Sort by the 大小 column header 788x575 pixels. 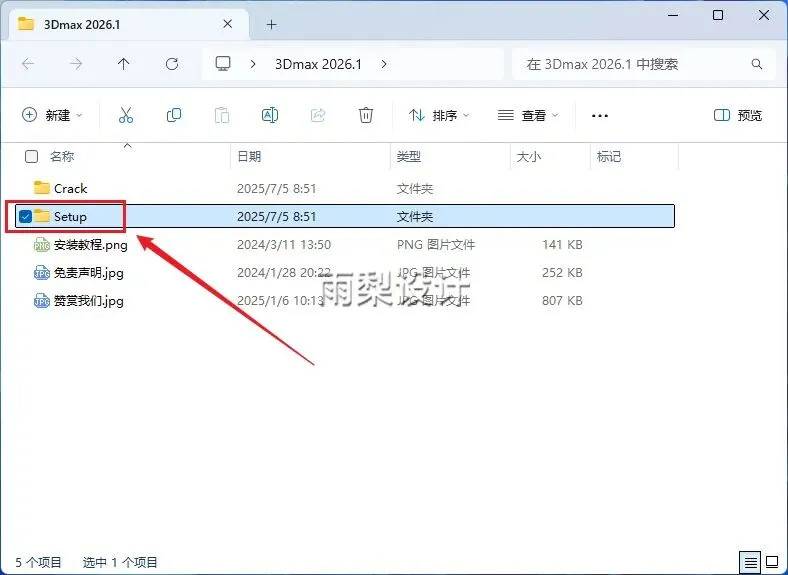click(x=529, y=157)
